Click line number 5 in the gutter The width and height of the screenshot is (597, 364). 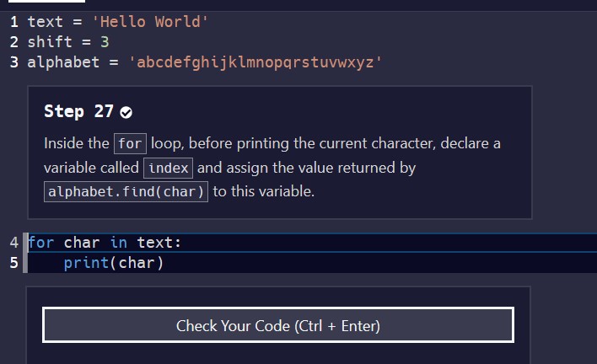pyautogui.click(x=14, y=263)
